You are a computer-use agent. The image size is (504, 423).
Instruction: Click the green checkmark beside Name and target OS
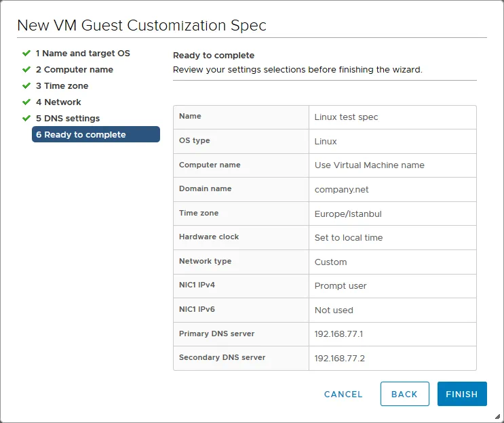point(26,53)
